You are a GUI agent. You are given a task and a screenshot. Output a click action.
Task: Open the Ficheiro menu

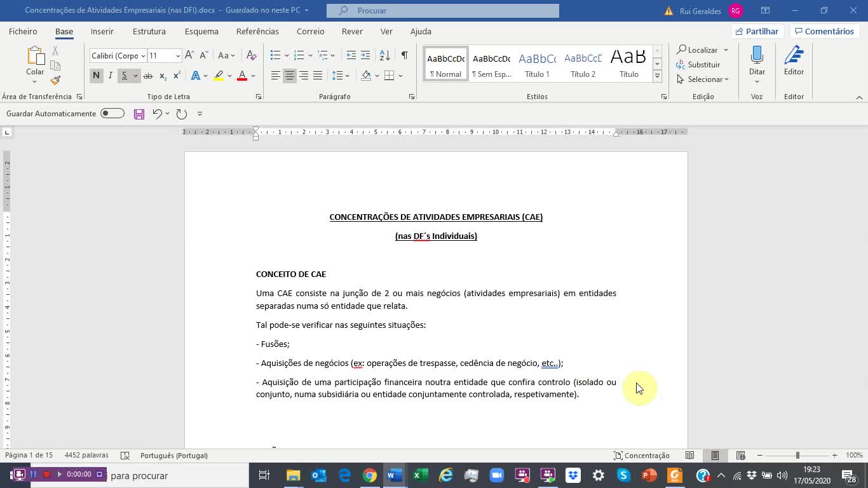(23, 31)
